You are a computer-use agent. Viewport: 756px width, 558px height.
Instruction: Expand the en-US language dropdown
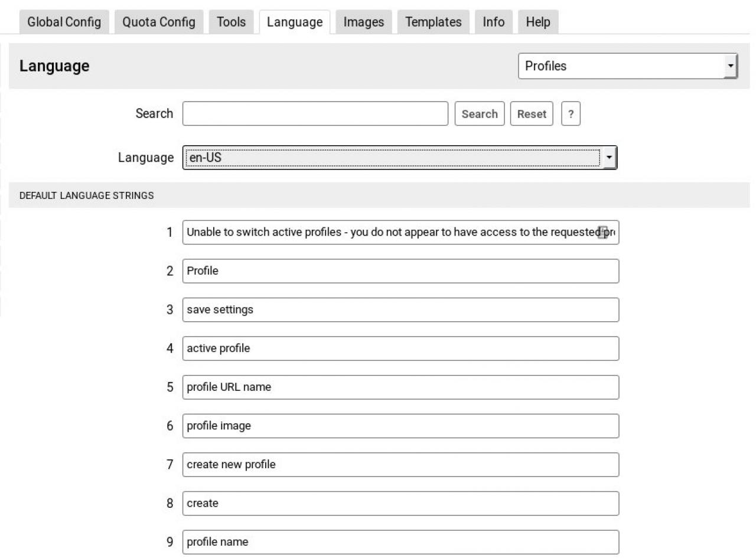399,158
